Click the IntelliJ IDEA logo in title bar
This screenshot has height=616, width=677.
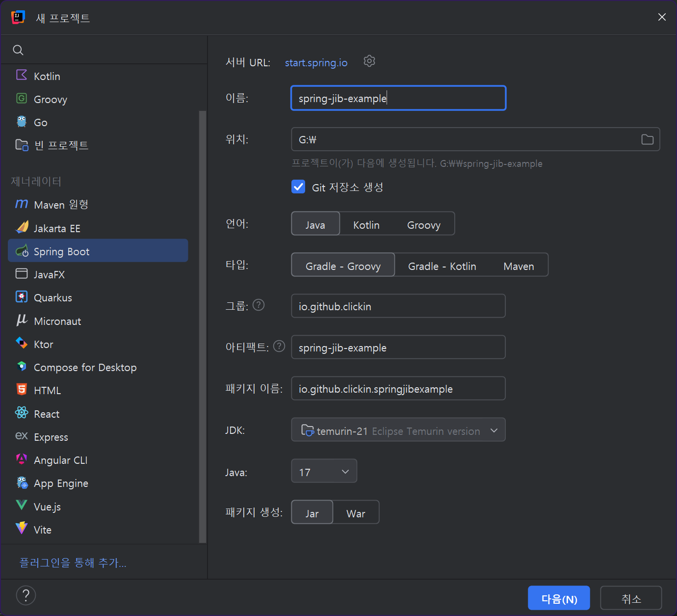pos(18,18)
